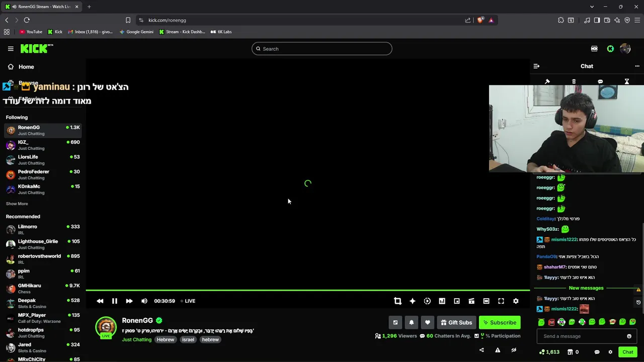Click the cast icon in player controls
Image resolution: width=644 pixels, height=362 pixels.
click(471, 301)
